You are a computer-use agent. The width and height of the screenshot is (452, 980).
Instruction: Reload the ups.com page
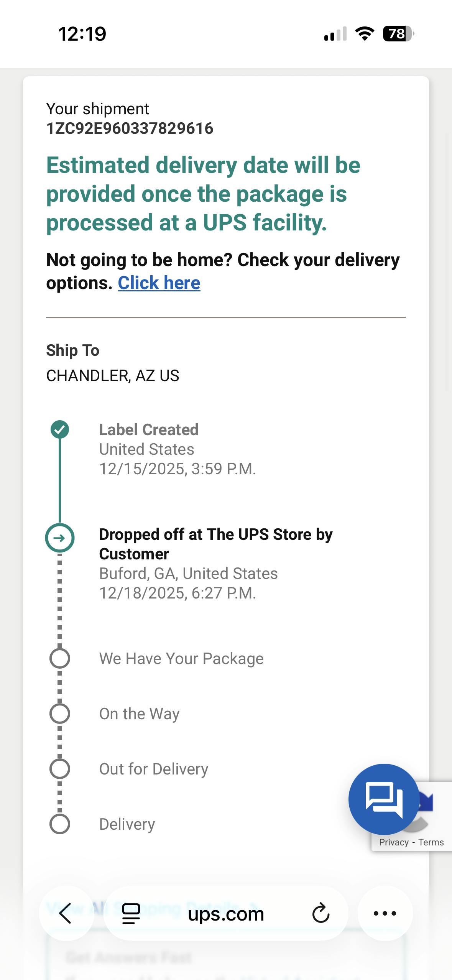point(321,913)
